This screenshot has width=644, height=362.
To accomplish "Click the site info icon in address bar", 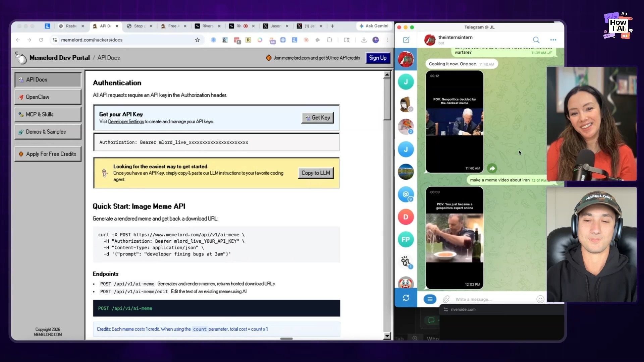I will click(55, 40).
